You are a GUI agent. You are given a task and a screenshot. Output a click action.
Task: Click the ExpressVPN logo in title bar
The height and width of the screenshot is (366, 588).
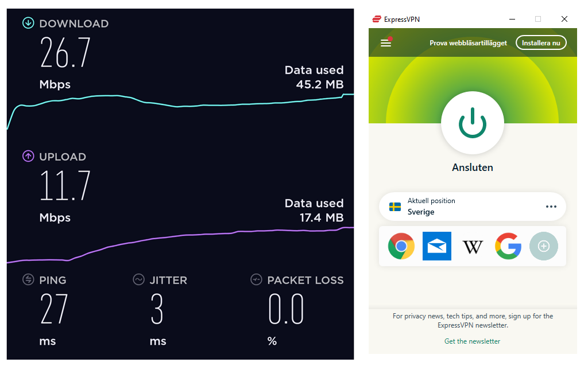[377, 19]
